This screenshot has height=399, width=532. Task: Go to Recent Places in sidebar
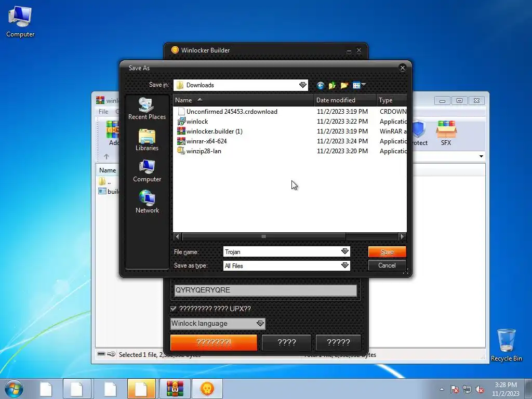[x=147, y=109]
